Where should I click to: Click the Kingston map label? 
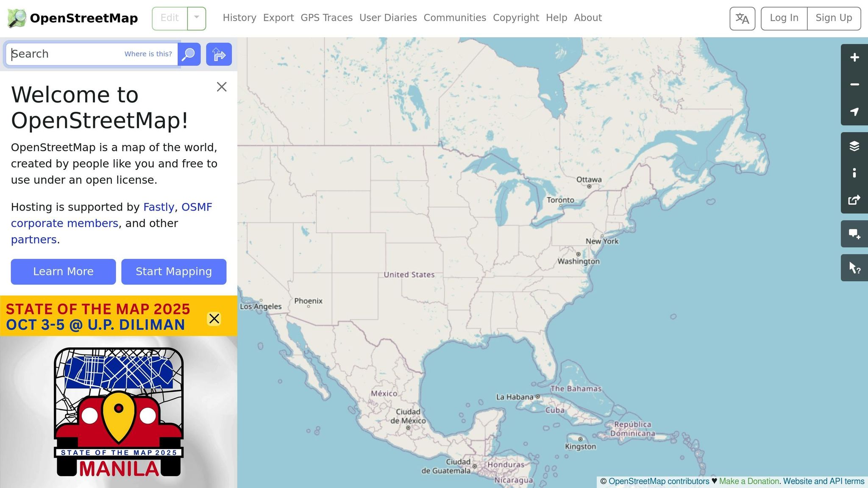580,446
